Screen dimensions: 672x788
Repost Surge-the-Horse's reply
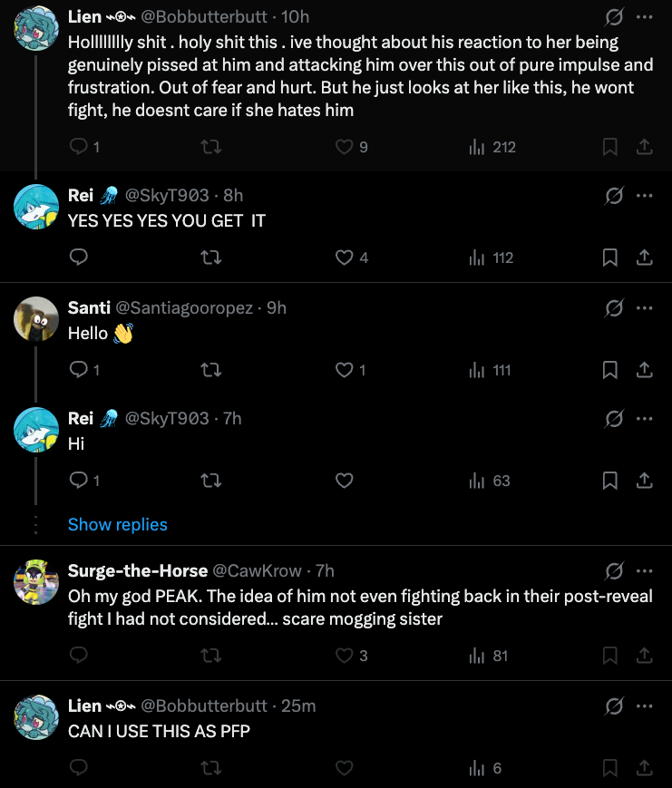click(x=210, y=656)
